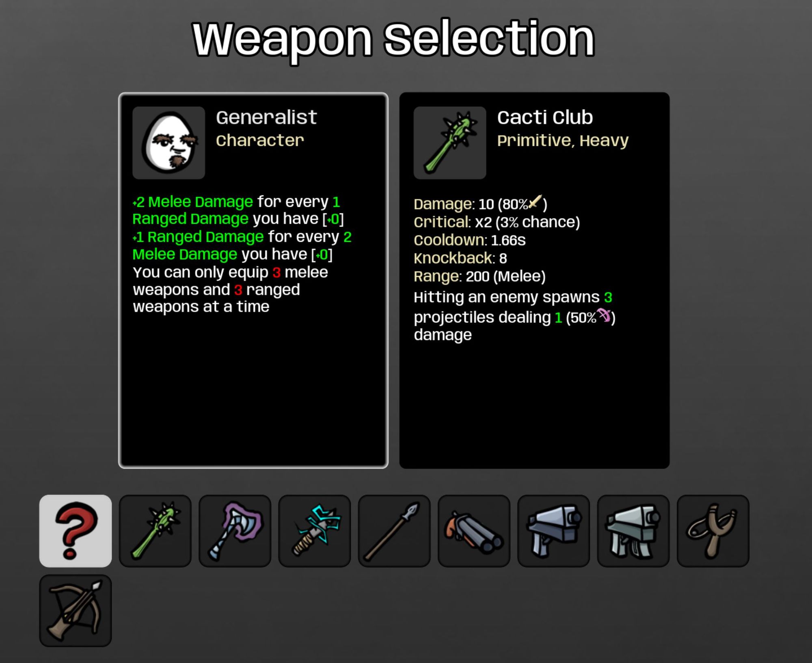
Task: Click the Character subtitle under Generalist
Action: coord(260,141)
